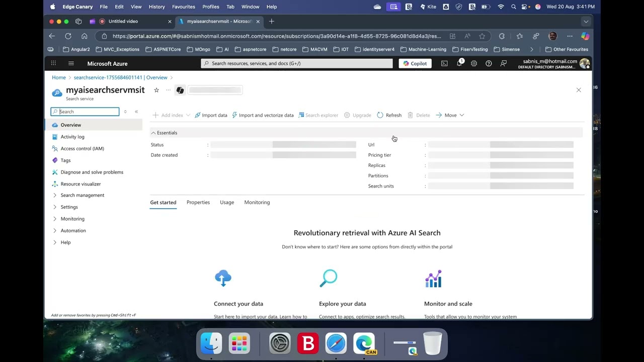Favorite myaisearchservmsit with the star icon
The width and height of the screenshot is (644, 362).
156,90
